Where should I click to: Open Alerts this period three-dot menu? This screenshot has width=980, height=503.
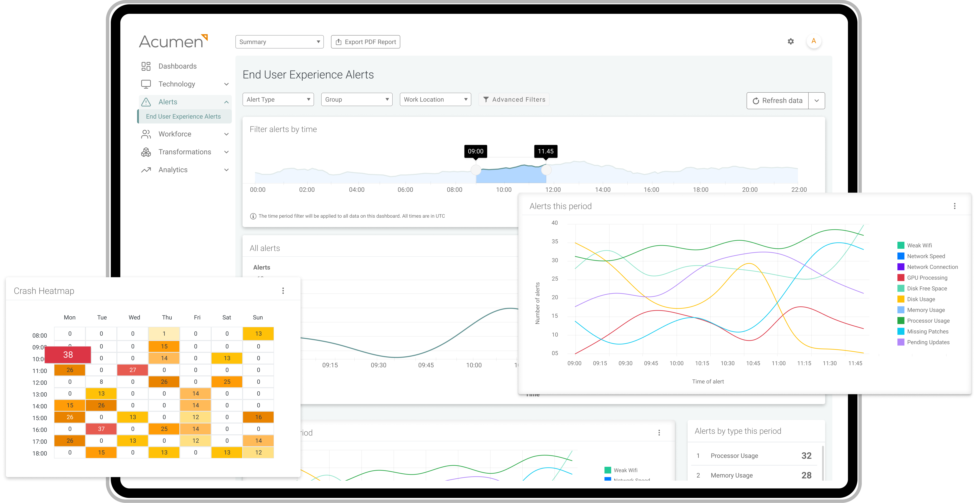coord(954,206)
